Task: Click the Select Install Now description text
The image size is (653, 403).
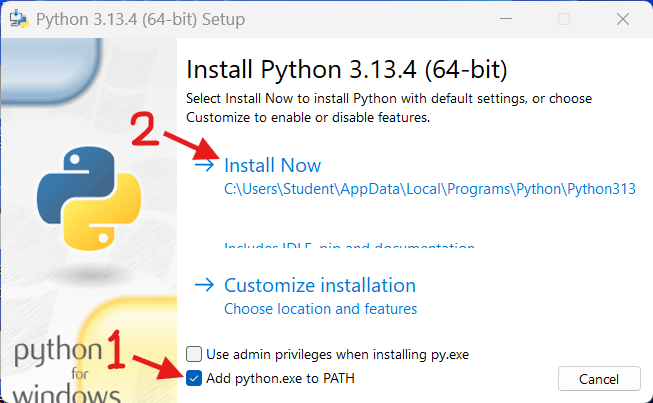Action: point(389,108)
